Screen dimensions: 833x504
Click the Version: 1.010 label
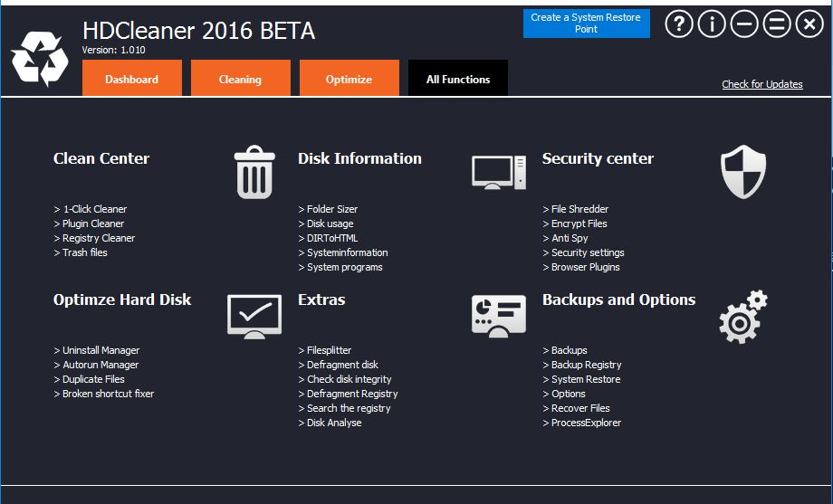(x=114, y=51)
